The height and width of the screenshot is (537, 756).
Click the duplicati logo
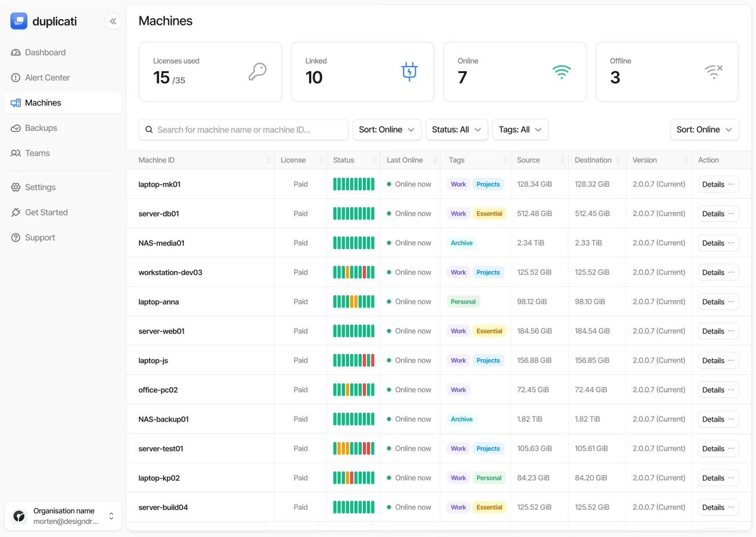pyautogui.click(x=19, y=21)
